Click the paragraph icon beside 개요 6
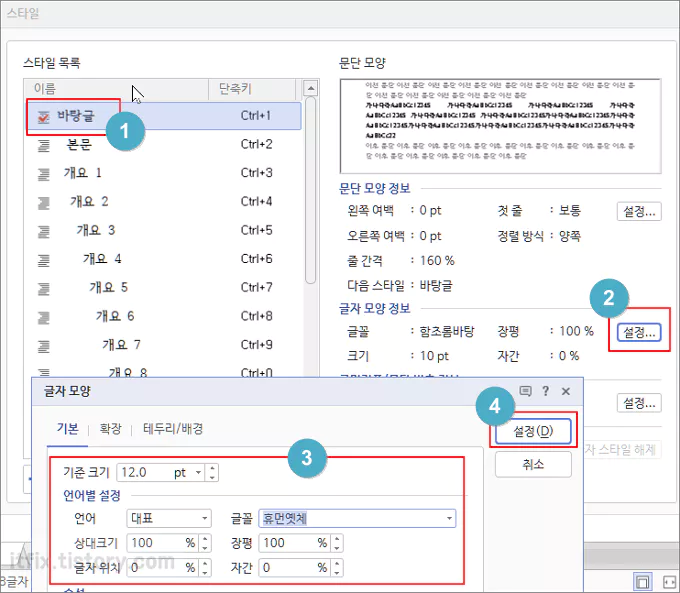Viewport: 680px width, 593px height. coord(44,317)
